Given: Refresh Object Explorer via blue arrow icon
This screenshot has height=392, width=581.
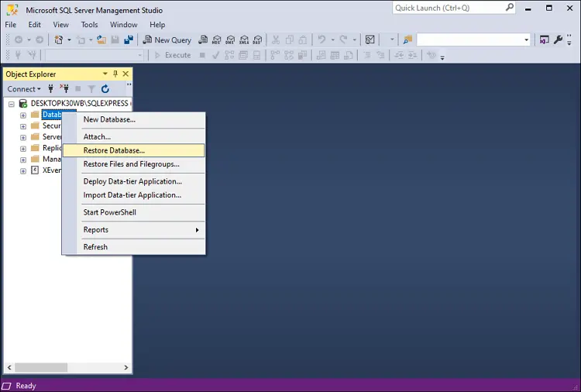Looking at the screenshot, I should tap(105, 89).
